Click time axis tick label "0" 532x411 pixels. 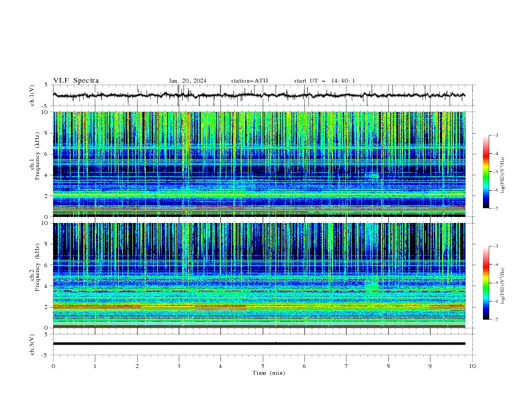53,366
